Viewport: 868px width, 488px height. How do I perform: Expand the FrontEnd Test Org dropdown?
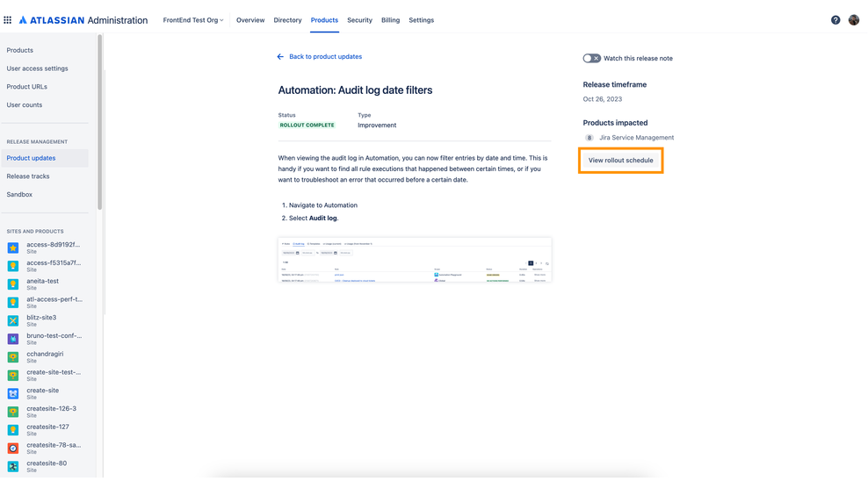click(x=193, y=20)
